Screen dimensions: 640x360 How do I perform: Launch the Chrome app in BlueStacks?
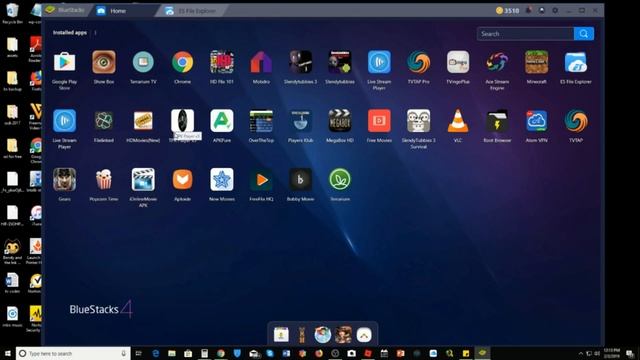pyautogui.click(x=182, y=62)
